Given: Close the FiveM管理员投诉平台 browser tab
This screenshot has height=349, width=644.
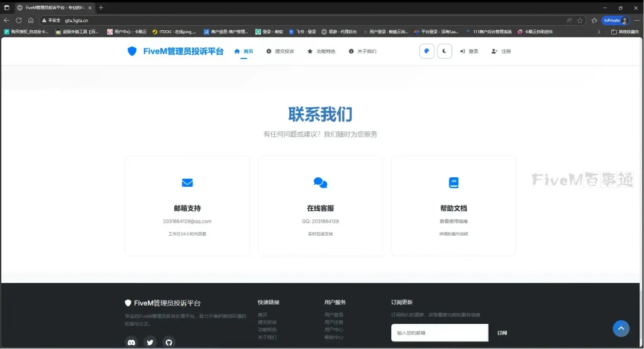Looking at the screenshot, I should tap(90, 8).
